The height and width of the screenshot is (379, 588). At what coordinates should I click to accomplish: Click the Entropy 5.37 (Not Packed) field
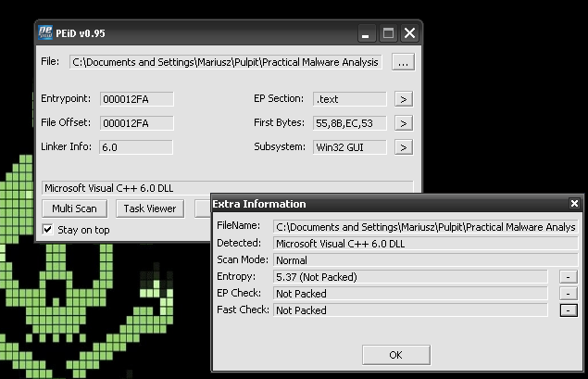410,277
